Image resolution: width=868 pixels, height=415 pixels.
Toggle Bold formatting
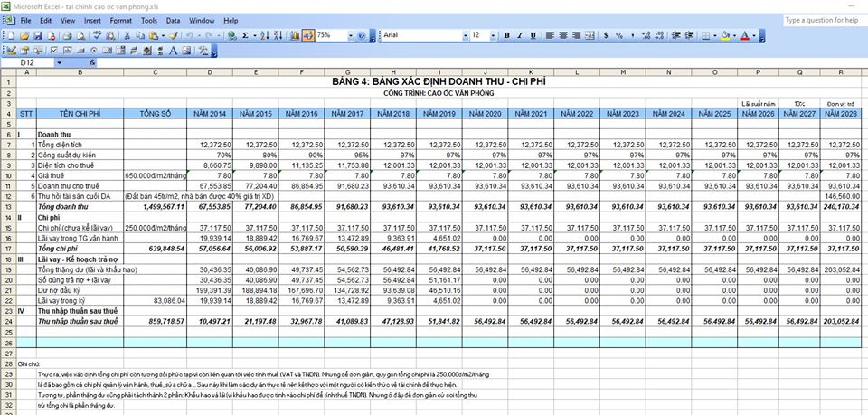pyautogui.click(x=506, y=35)
